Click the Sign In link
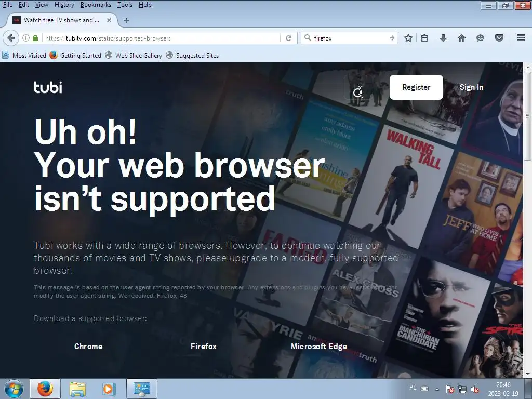This screenshot has width=532, height=399. [471, 87]
